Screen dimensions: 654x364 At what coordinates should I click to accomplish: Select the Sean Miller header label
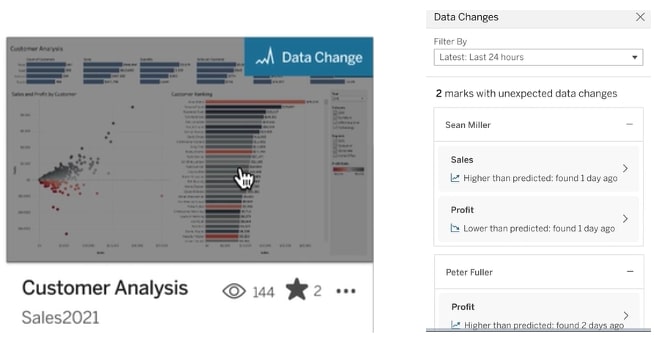tap(468, 125)
